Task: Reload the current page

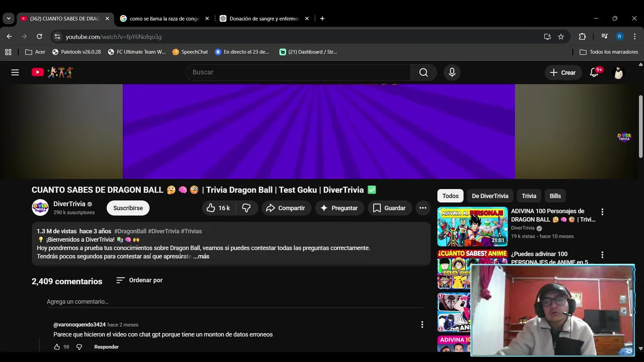Action: point(39,37)
